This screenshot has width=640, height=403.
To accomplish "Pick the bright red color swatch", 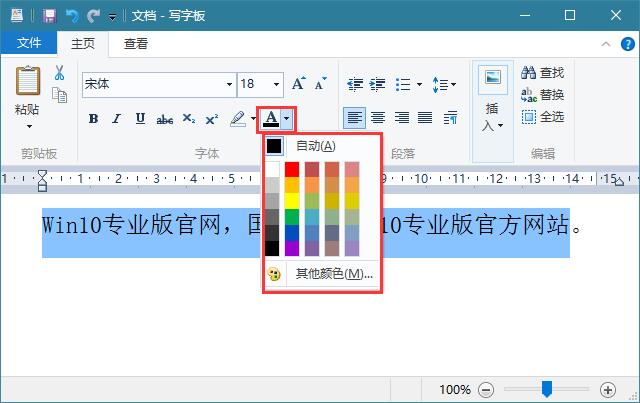I will (292, 169).
